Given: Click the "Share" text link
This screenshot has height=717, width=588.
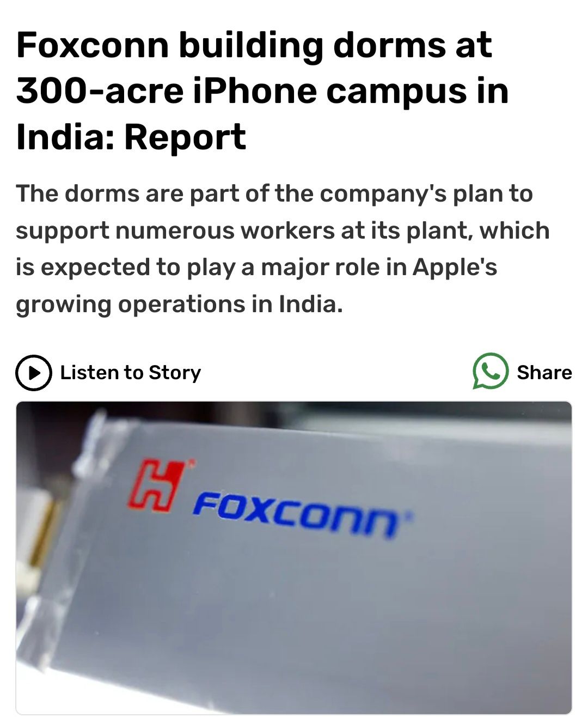Looking at the screenshot, I should coord(544,372).
